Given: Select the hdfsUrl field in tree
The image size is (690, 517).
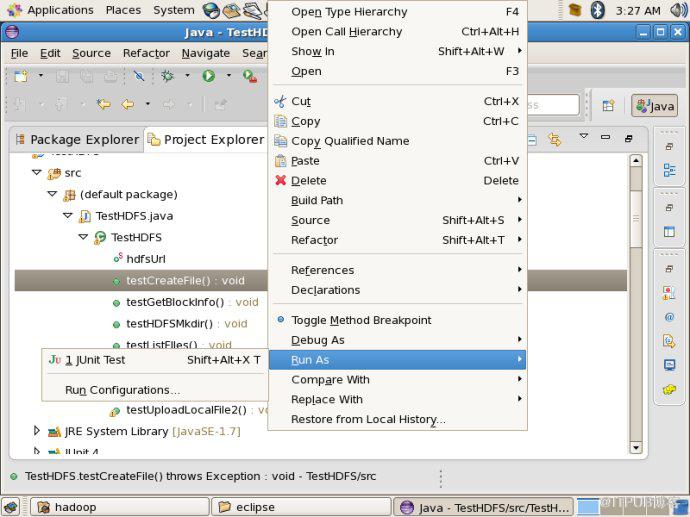Looking at the screenshot, I should 146,259.
